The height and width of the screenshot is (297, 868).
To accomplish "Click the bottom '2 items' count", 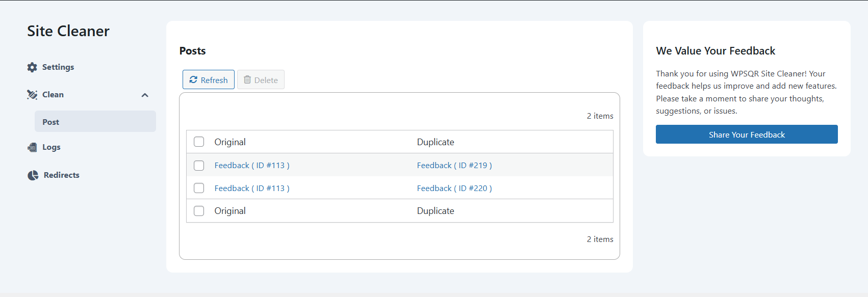I will pos(600,239).
